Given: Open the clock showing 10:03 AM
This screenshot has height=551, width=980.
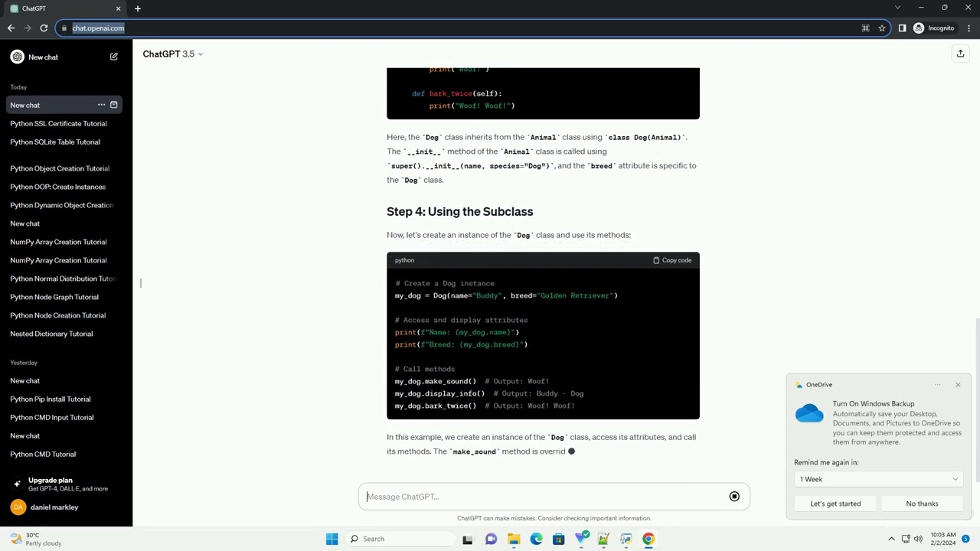Looking at the screenshot, I should tap(943, 539).
